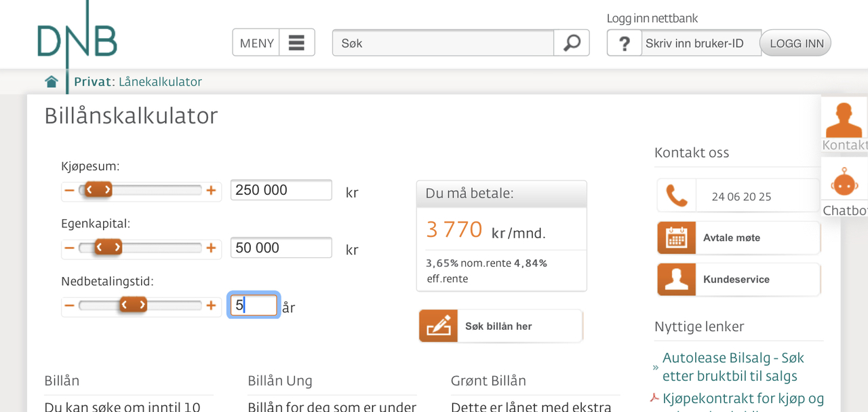Focus the Skriv inn bruker-ID field

[701, 43]
